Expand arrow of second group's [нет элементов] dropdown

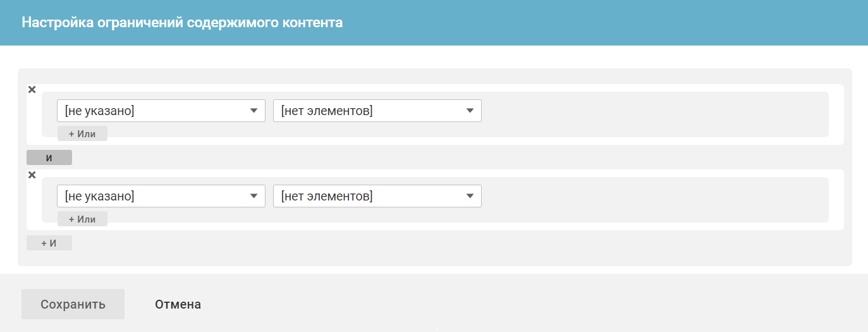tap(470, 196)
